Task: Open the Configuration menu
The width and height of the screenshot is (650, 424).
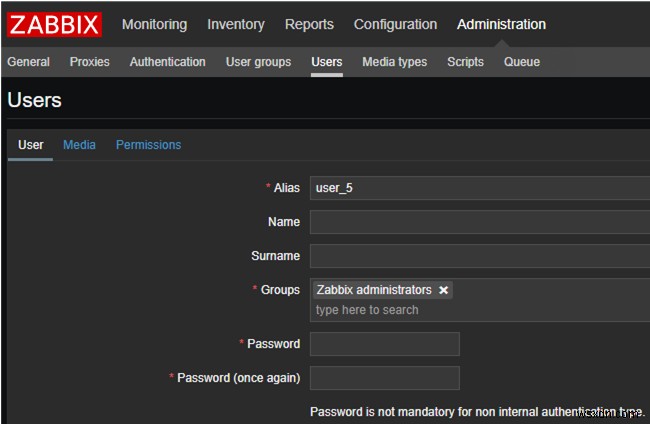Action: [x=395, y=24]
